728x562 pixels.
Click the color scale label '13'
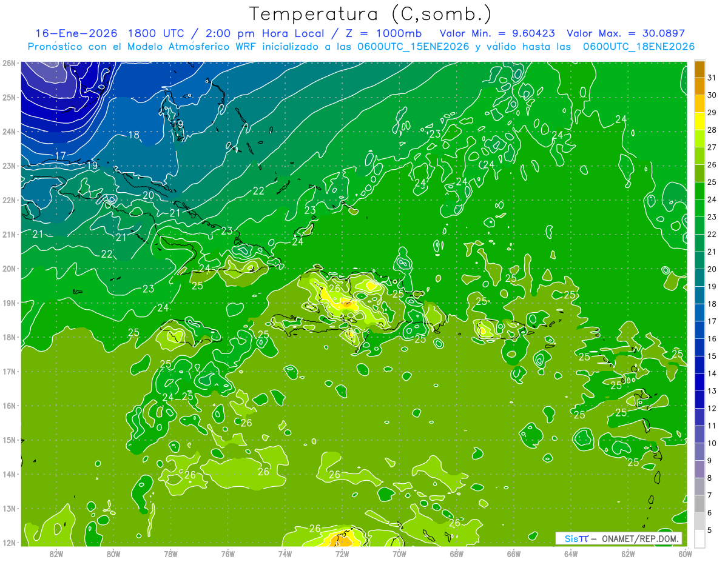(712, 391)
